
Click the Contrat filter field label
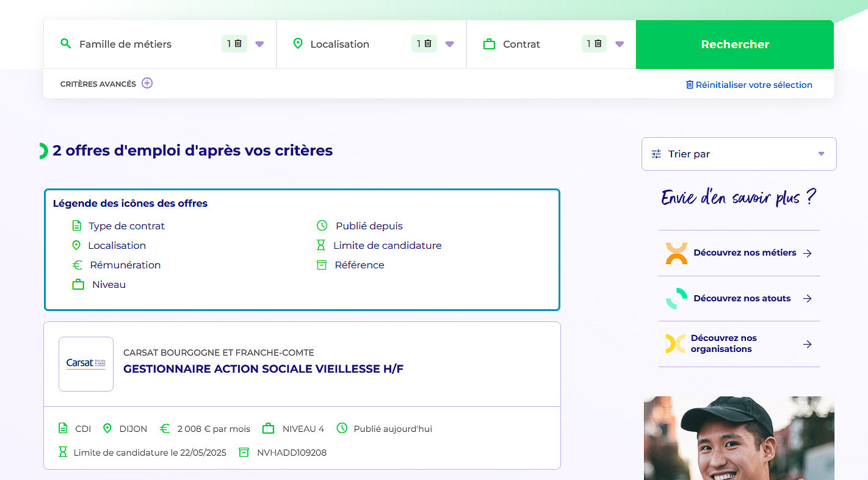click(x=521, y=44)
